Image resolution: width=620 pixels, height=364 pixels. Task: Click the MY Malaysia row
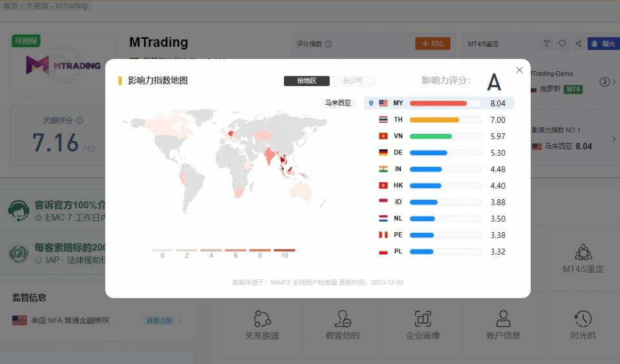(438, 103)
